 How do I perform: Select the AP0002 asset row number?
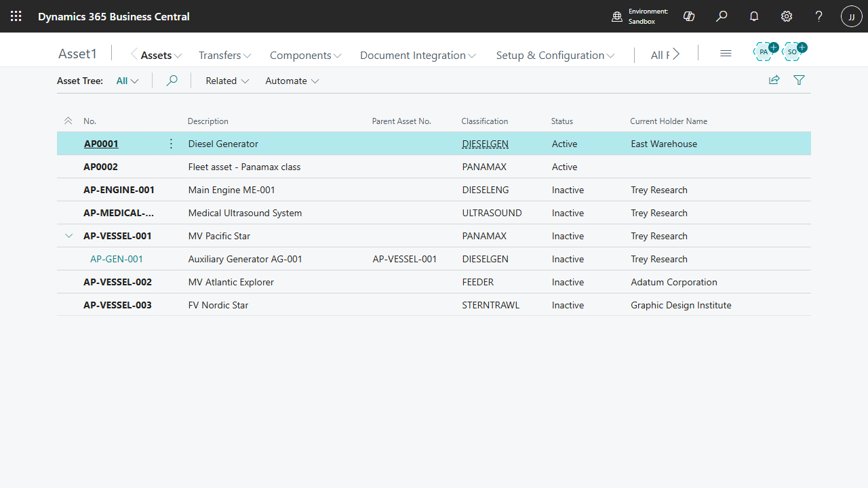[x=101, y=167]
